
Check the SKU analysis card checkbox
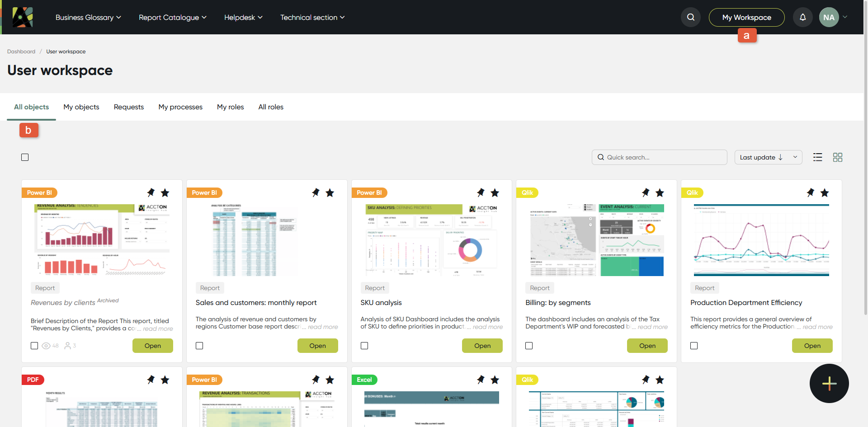364,346
